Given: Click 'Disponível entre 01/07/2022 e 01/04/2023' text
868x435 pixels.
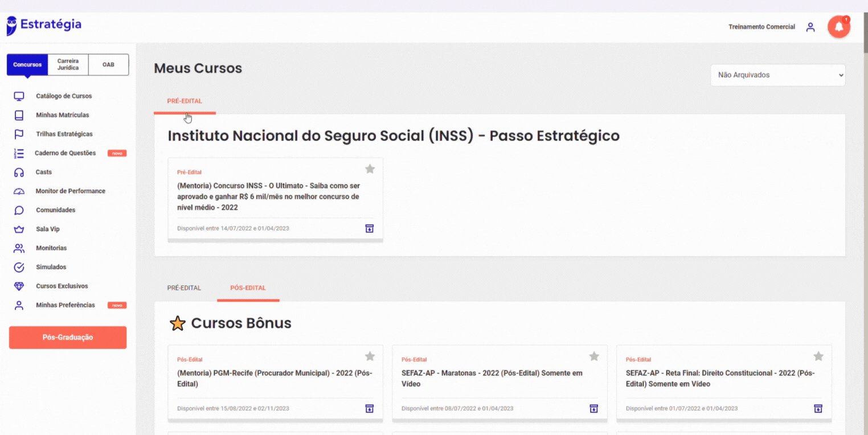Looking at the screenshot, I should pyautogui.click(x=682, y=408).
